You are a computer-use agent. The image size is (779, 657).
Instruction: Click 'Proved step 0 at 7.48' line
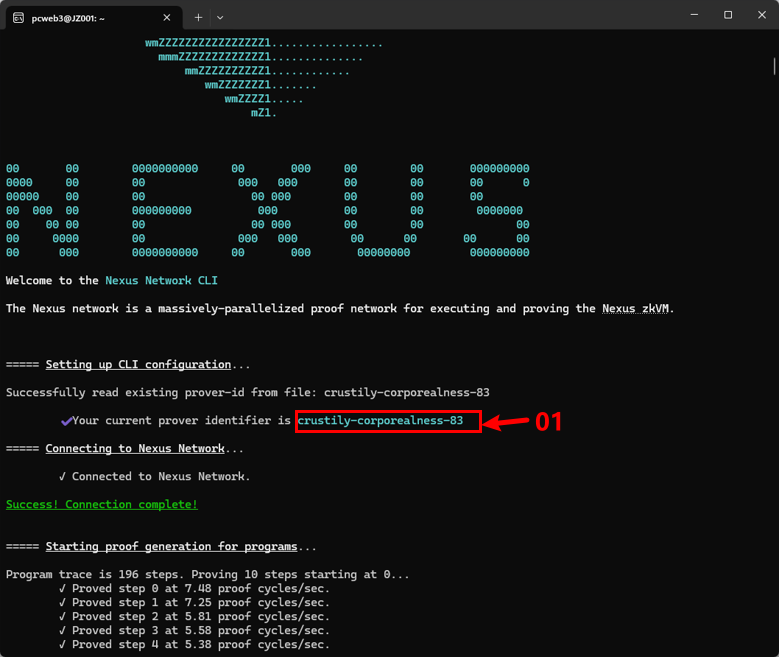pos(194,588)
